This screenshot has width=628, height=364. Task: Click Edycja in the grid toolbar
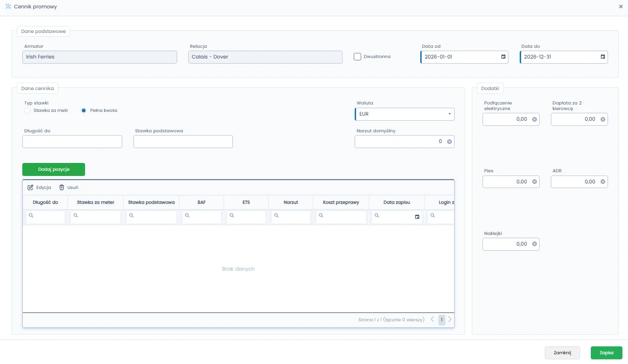coord(40,187)
